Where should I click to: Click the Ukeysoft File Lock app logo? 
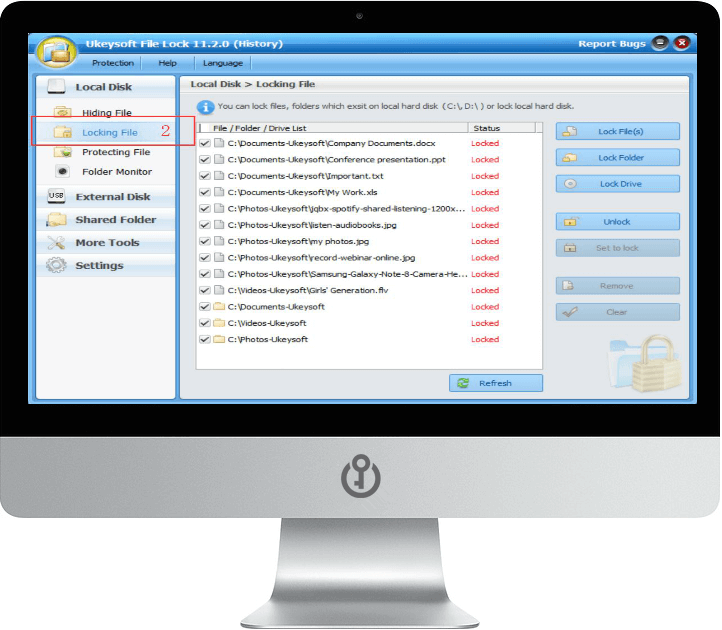[x=57, y=51]
